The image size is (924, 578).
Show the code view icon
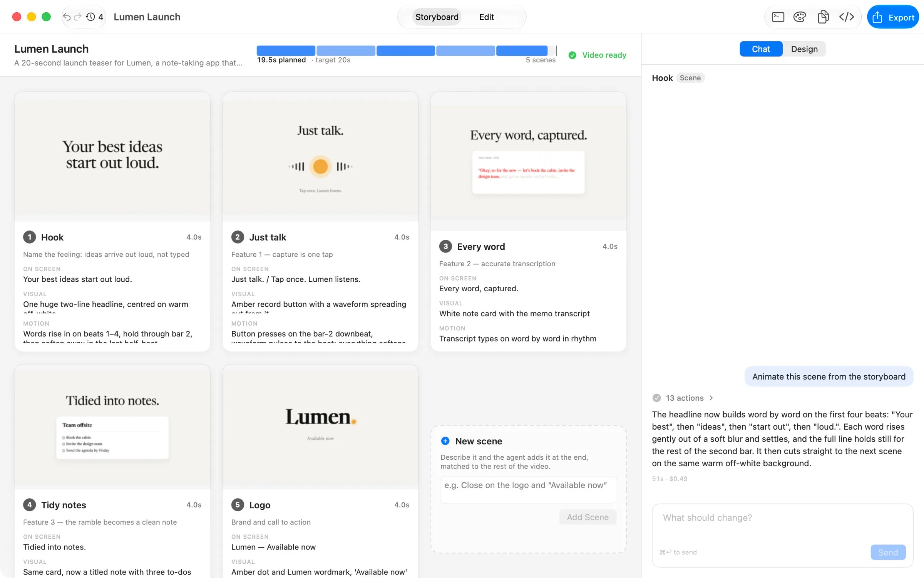tap(847, 17)
